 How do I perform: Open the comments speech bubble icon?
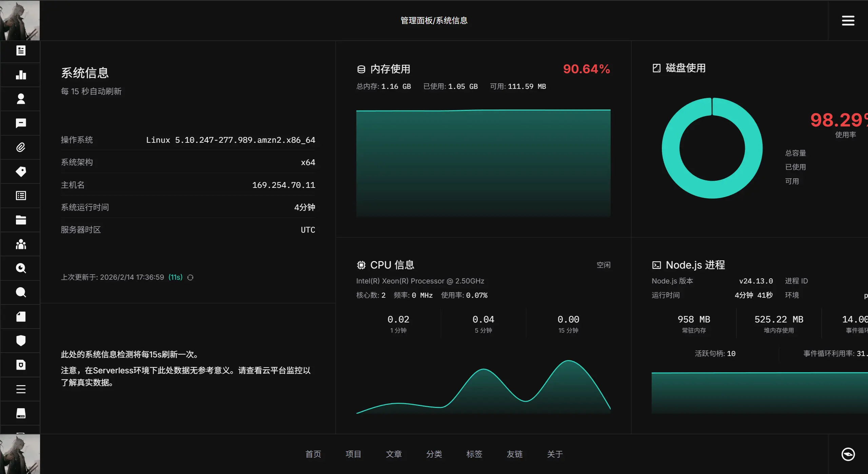click(x=21, y=123)
